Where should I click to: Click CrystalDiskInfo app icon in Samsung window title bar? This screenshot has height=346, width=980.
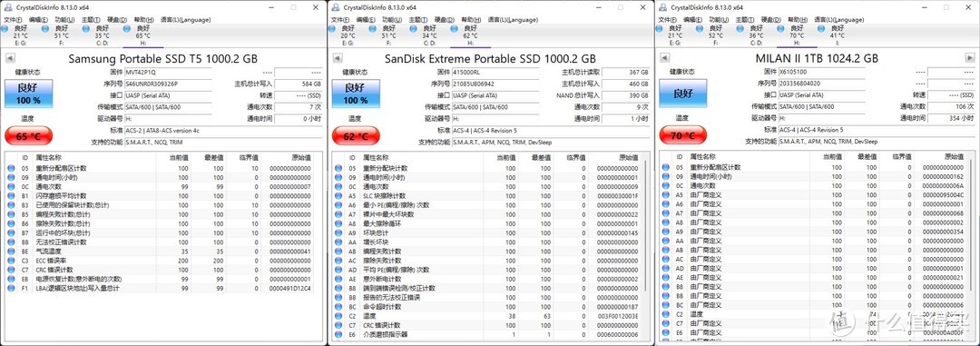(x=7, y=7)
